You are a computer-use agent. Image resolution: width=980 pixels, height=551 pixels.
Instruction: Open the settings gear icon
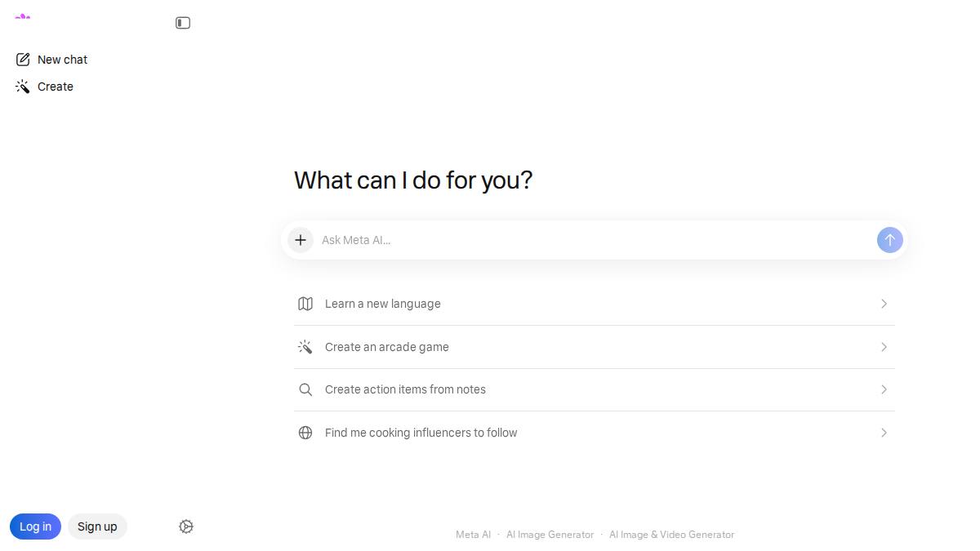tap(186, 527)
